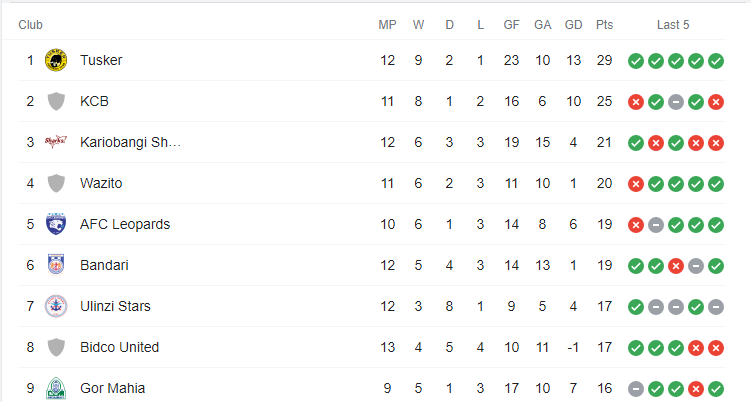Image resolution: width=751 pixels, height=402 pixels.
Task: Click the Tusker club crest icon
Action: coord(56,60)
